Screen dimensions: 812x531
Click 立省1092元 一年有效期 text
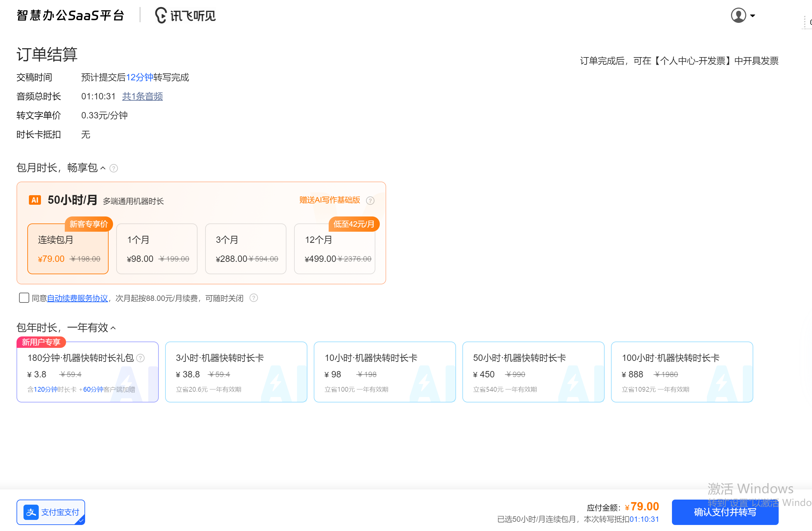(x=655, y=389)
